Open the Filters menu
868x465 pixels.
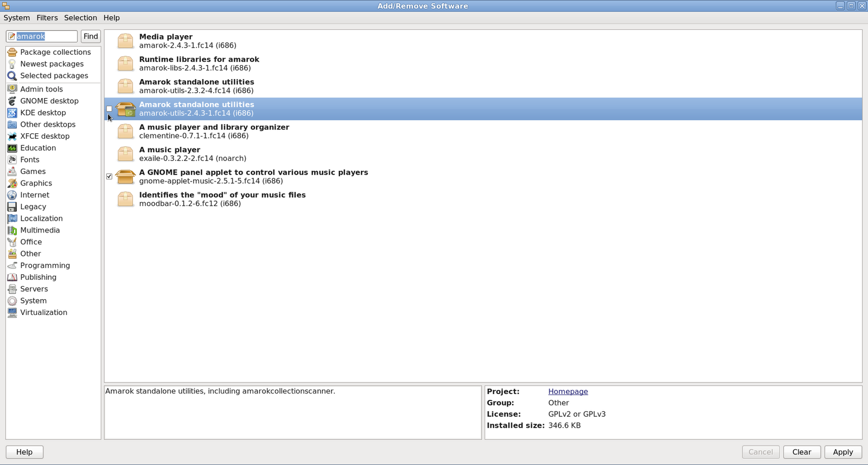(x=47, y=18)
